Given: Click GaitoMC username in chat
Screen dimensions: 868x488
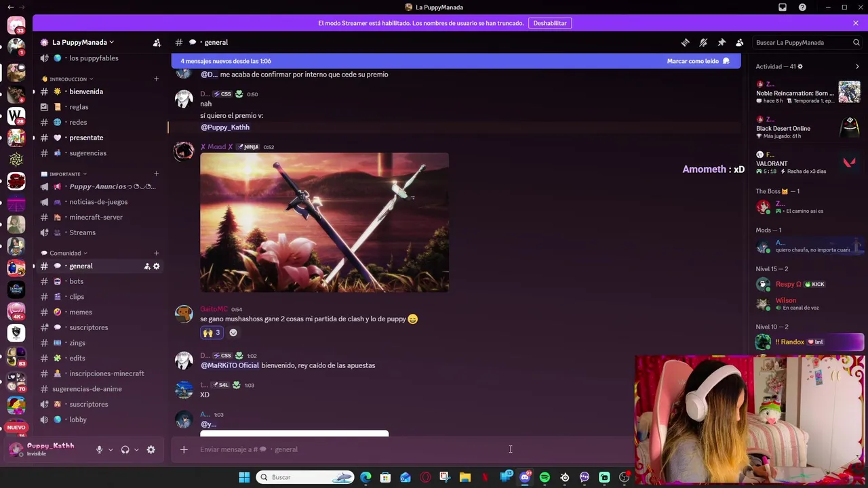Looking at the screenshot, I should [214, 309].
